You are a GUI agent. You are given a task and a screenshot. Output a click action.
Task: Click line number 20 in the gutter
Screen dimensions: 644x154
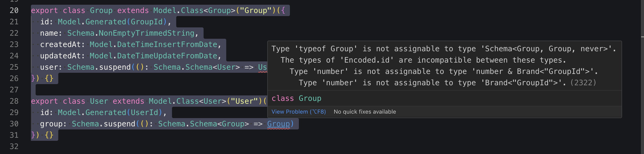click(x=14, y=11)
